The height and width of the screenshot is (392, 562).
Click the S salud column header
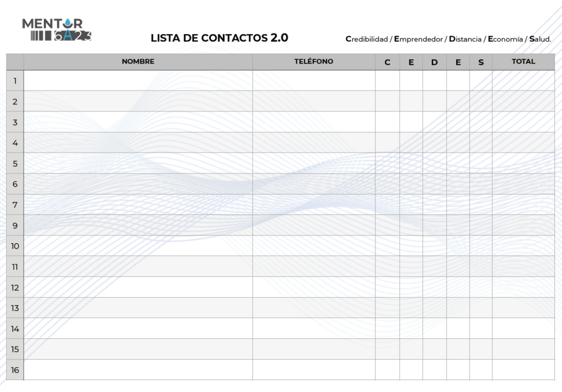[481, 62]
